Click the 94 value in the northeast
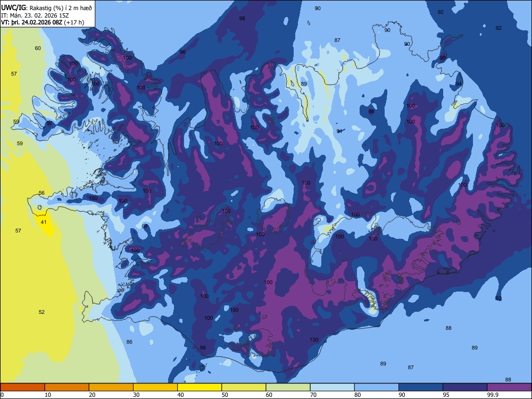This screenshot has height=399, width=532. point(459,84)
